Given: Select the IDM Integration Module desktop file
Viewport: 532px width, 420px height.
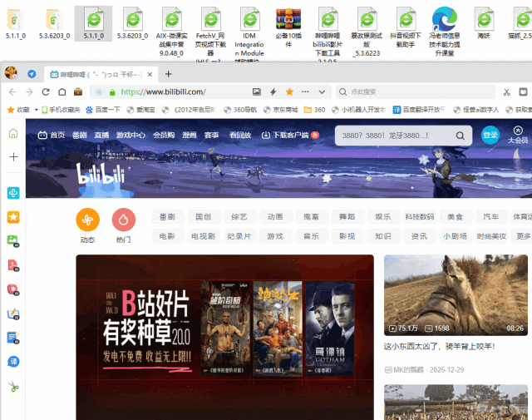Looking at the screenshot, I should pos(249,34).
